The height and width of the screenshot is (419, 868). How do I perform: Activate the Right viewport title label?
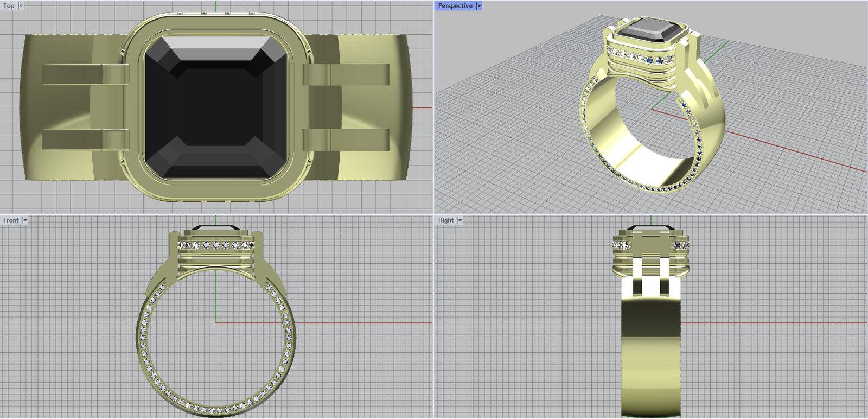point(446,220)
